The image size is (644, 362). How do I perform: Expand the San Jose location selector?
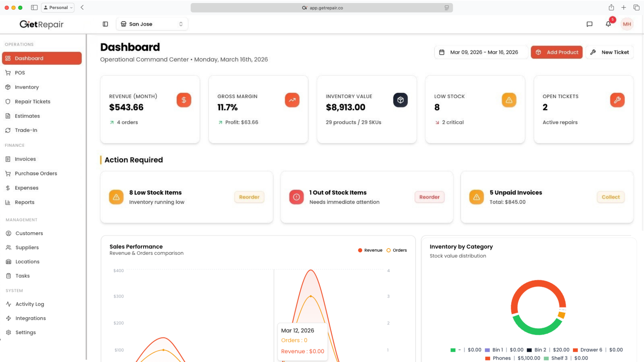(152, 24)
